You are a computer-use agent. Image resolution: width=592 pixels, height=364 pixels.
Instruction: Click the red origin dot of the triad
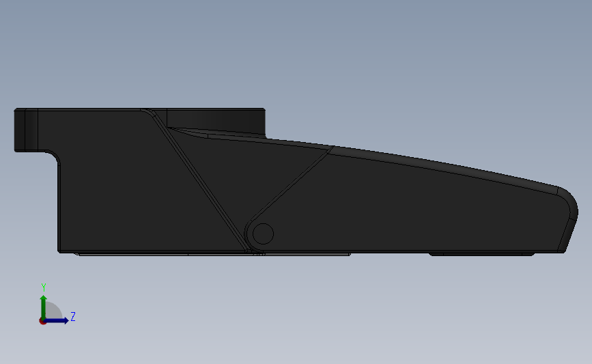[42, 322]
